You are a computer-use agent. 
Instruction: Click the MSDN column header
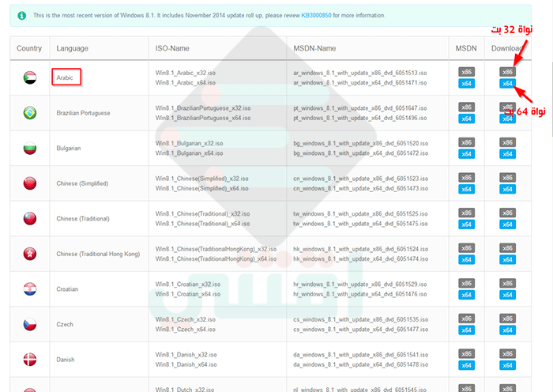[466, 48]
